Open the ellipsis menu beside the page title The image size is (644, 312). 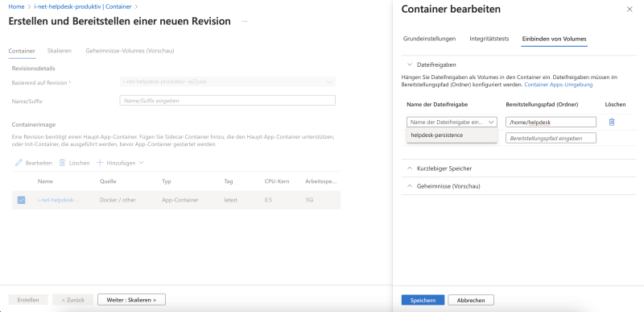(245, 22)
